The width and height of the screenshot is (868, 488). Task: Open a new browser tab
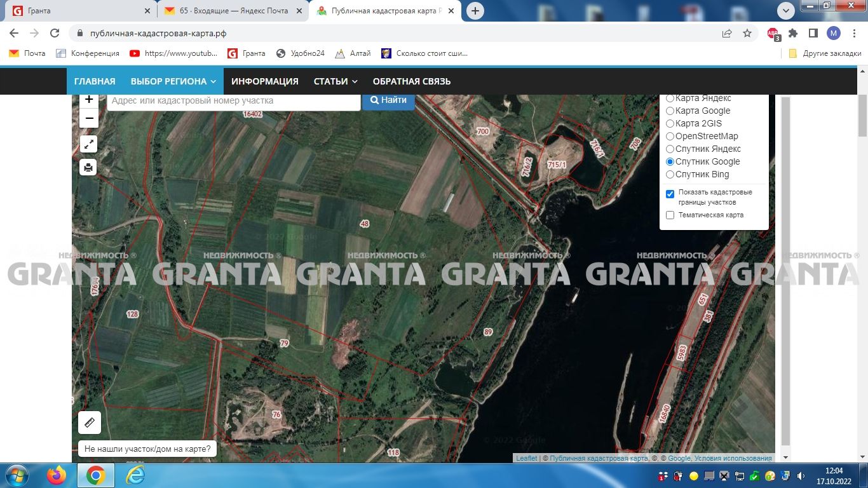[475, 11]
